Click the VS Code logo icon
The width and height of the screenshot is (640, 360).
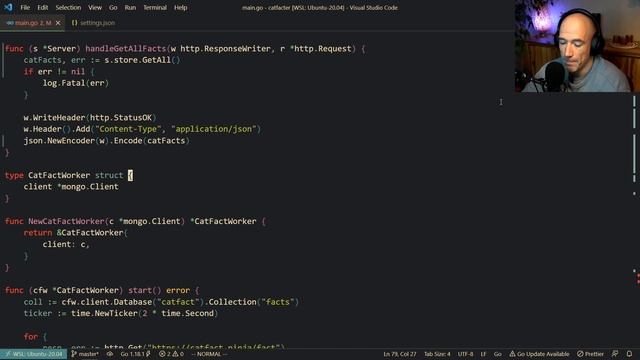click(x=8, y=7)
